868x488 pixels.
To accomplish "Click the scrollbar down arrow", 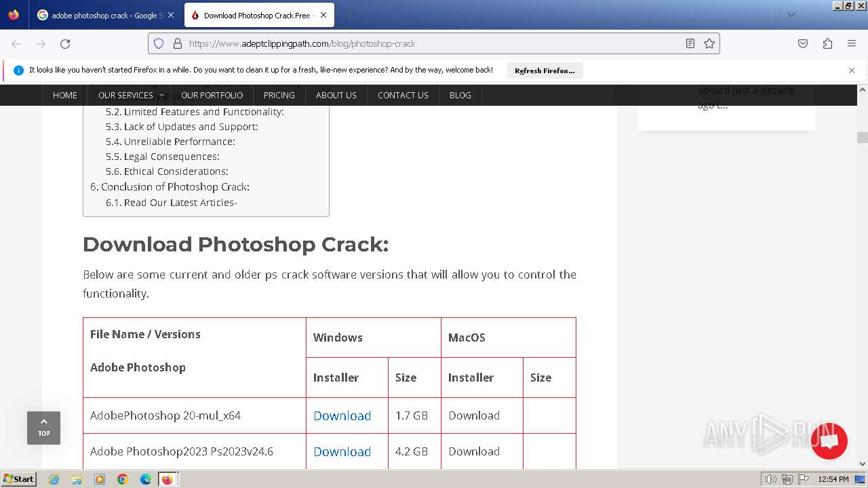I will pos(863,464).
